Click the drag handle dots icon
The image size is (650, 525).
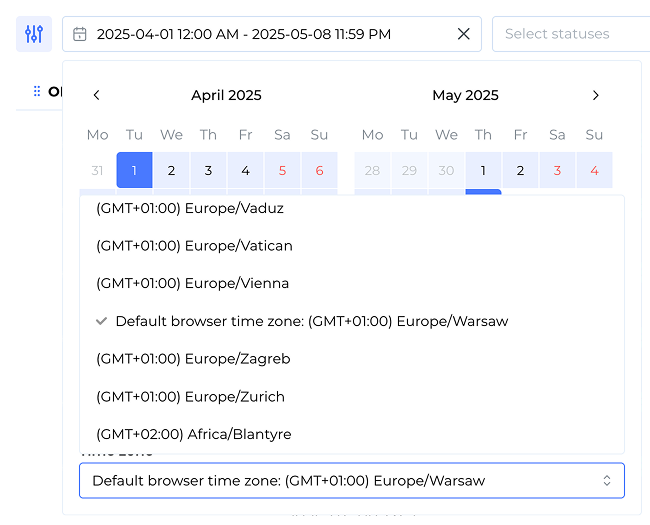(37, 91)
